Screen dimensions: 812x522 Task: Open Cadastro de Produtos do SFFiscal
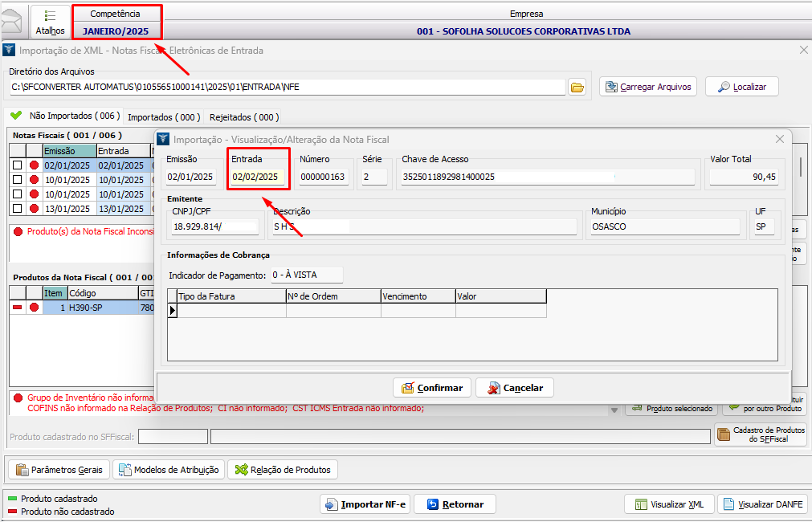click(x=760, y=434)
